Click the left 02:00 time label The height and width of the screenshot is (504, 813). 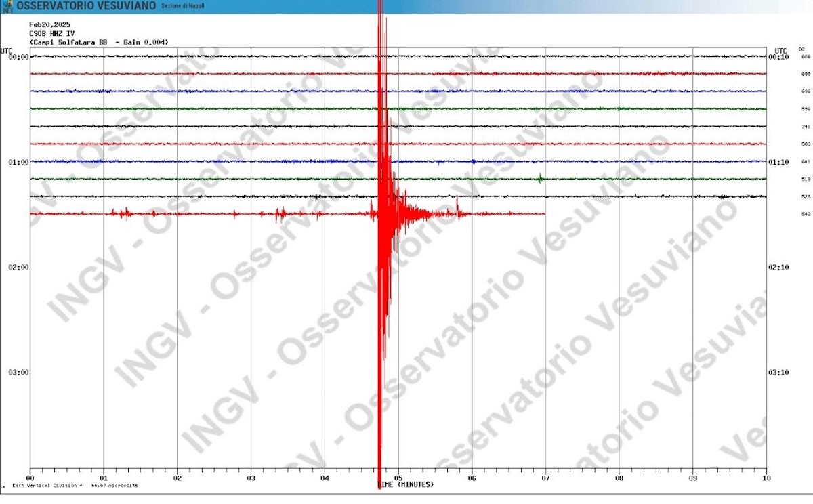coord(18,267)
